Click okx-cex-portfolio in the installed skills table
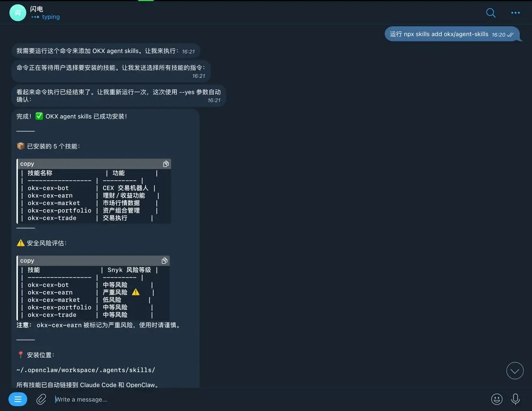This screenshot has width=532, height=411. tap(59, 210)
